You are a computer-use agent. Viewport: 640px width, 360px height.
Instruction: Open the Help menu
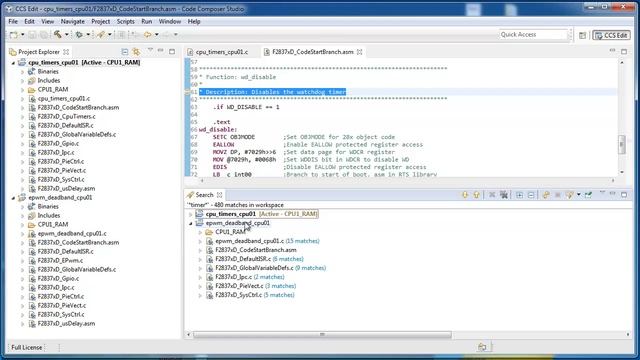click(194, 21)
